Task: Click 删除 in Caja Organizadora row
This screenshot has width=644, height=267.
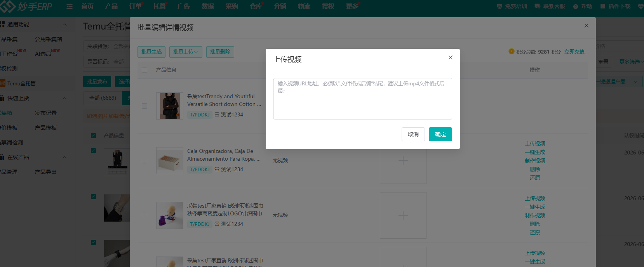Action: (x=535, y=169)
